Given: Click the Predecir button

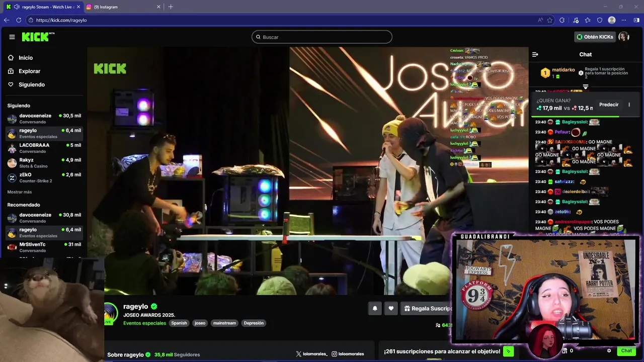Looking at the screenshot, I should (x=609, y=105).
